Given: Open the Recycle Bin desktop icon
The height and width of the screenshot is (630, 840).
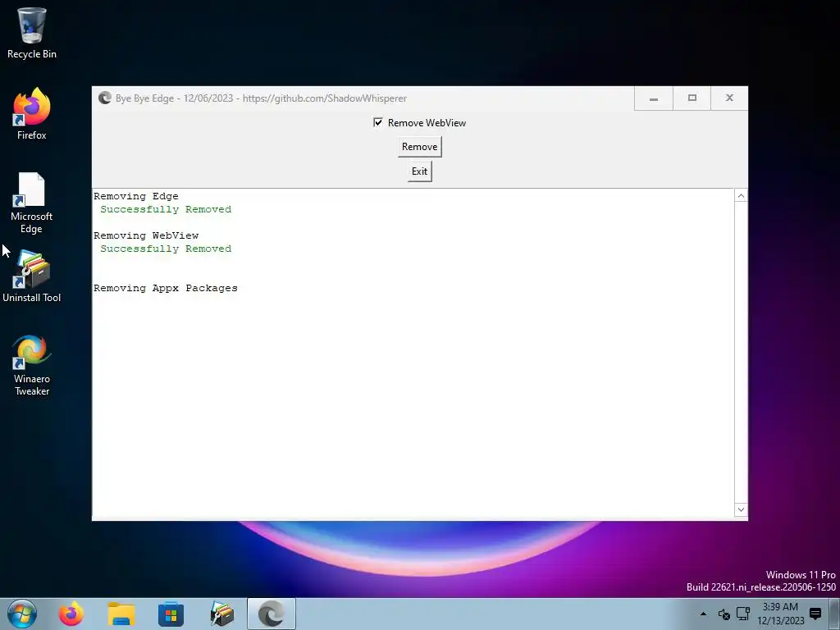Looking at the screenshot, I should click(32, 33).
